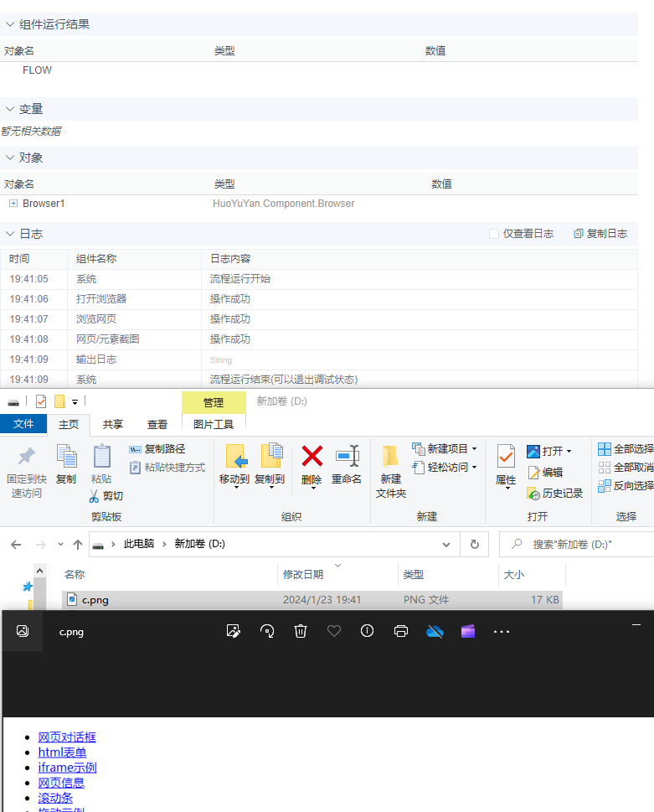The image size is (654, 812).
Task: Click 编辑 in the ribbon
Action: click(545, 473)
